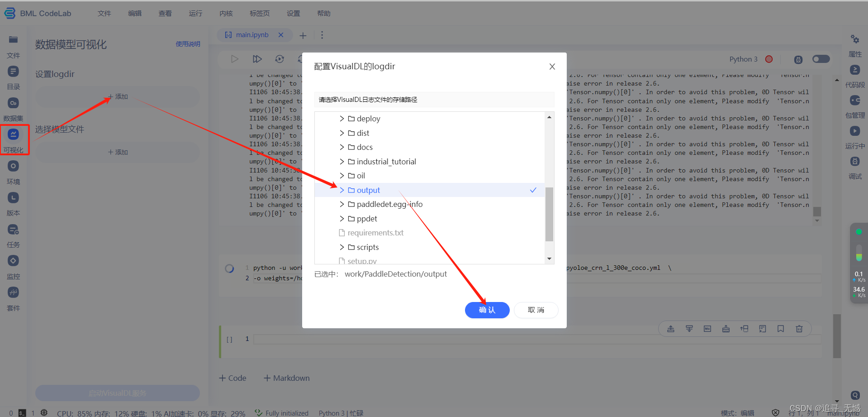
Task: Close the VisualDL logdir dialog
Action: pyautogui.click(x=552, y=67)
